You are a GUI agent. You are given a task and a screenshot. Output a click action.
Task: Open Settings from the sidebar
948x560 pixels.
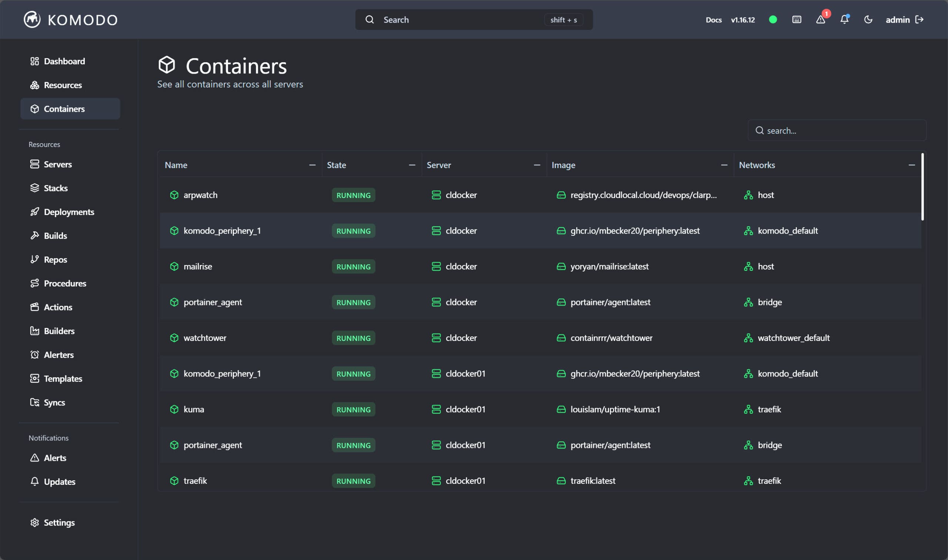(59, 523)
